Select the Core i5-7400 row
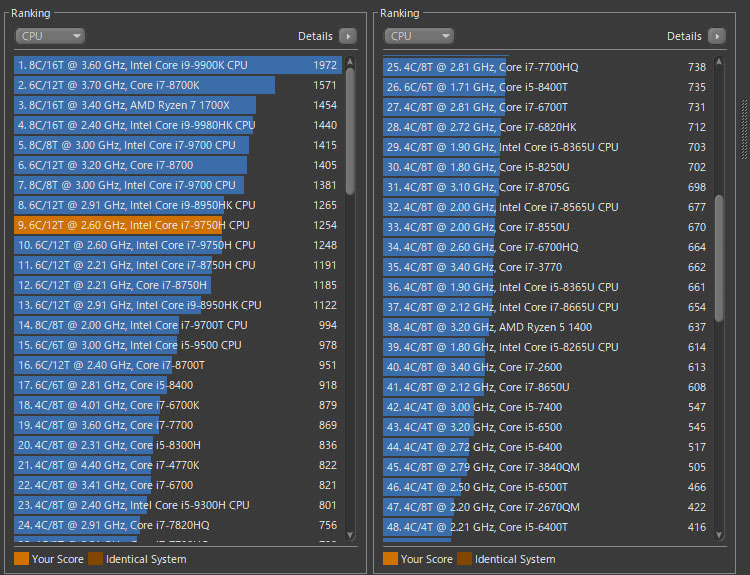This screenshot has height=575, width=750. (547, 408)
